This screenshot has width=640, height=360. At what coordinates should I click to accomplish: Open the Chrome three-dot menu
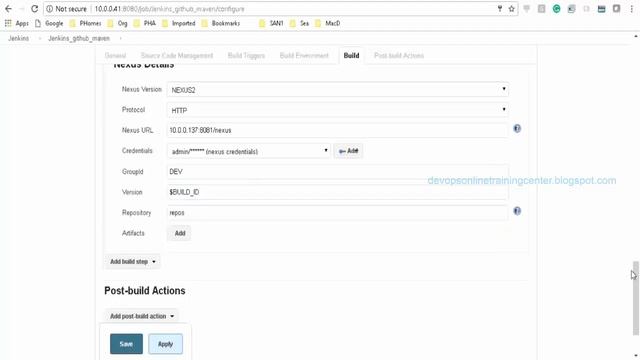pos(631,9)
